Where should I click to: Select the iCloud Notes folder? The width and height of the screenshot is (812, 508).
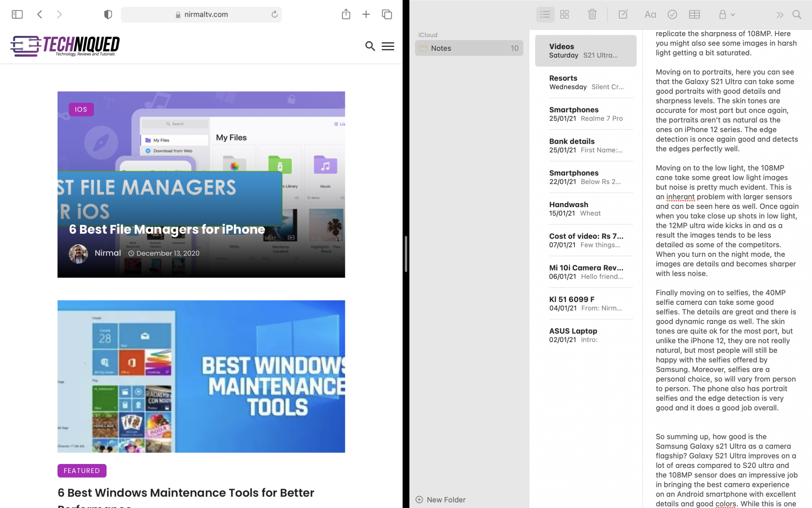tap(469, 48)
